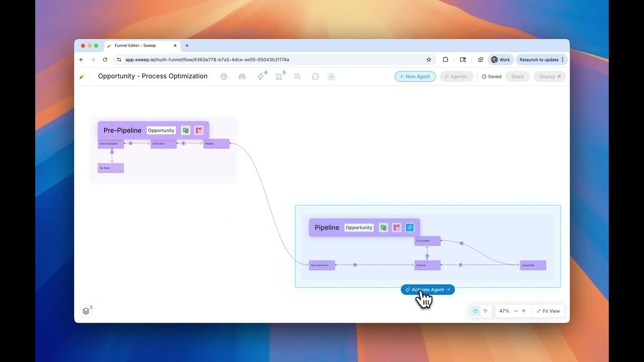
Task: Open the funnel settings gear icon
Action: pos(224,76)
